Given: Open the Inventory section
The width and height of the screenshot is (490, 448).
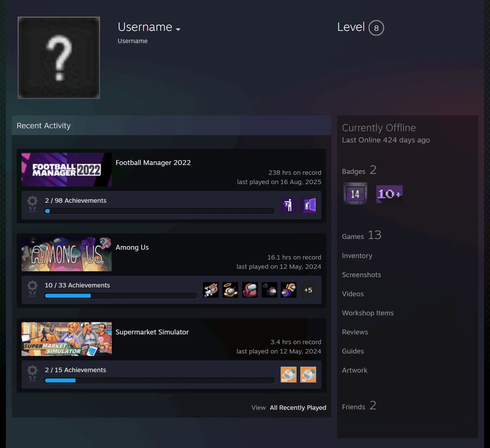Looking at the screenshot, I should (357, 255).
